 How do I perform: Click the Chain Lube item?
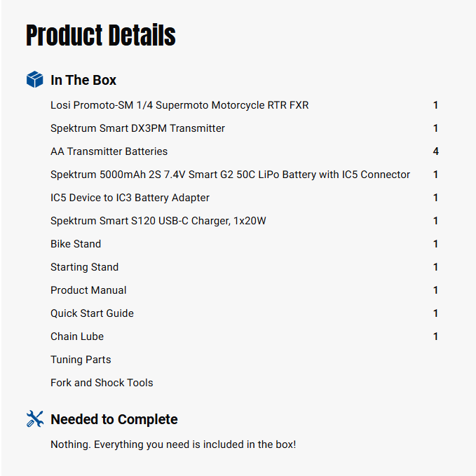coord(77,336)
